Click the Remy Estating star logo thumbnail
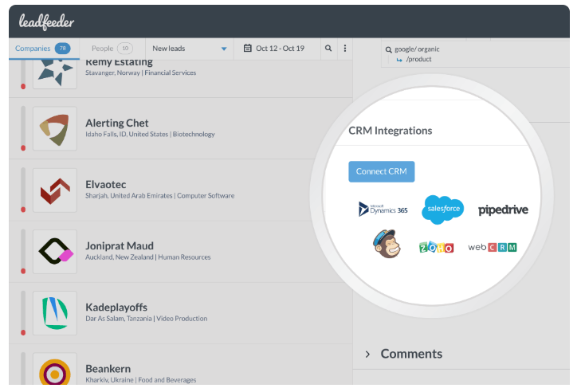 (x=55, y=74)
